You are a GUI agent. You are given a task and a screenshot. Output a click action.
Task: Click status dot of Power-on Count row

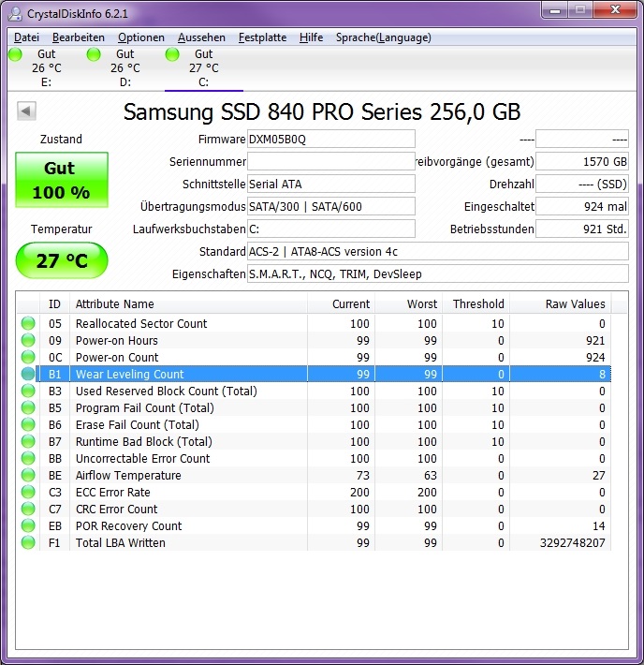coord(28,357)
